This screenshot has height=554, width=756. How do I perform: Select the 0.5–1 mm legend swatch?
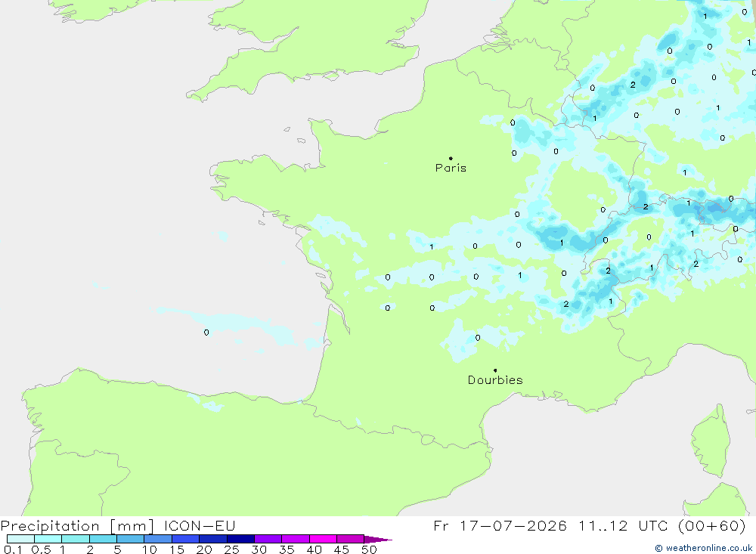48,539
